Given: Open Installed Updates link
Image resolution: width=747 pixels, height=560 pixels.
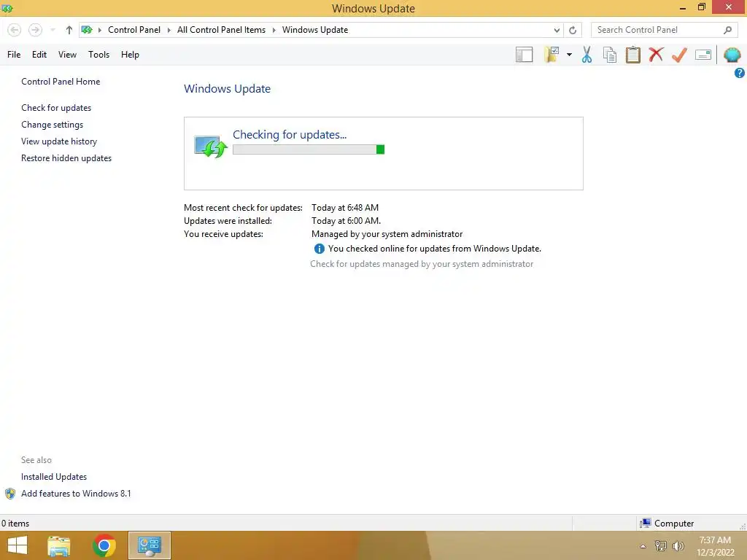Looking at the screenshot, I should [54, 477].
